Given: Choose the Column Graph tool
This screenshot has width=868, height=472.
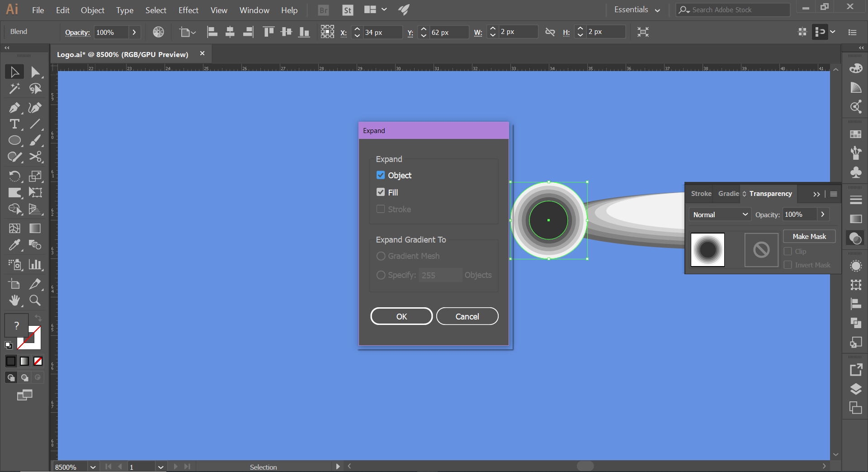Looking at the screenshot, I should point(35,264).
